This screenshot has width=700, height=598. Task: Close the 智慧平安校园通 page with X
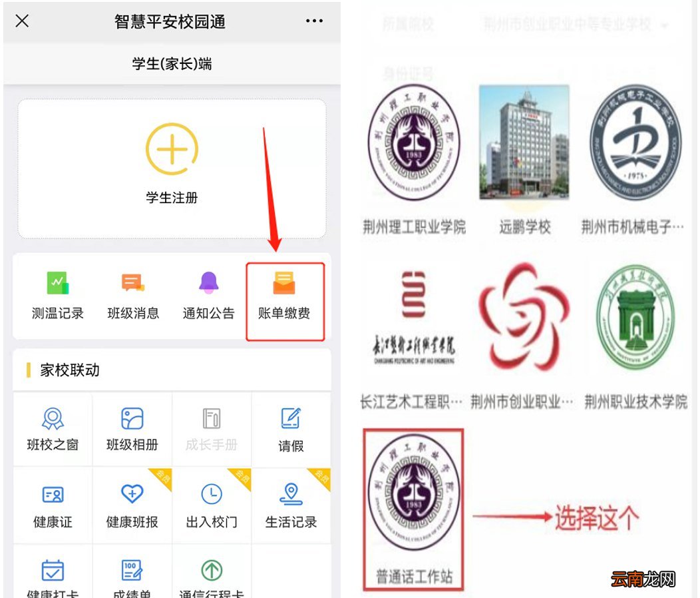(x=22, y=21)
